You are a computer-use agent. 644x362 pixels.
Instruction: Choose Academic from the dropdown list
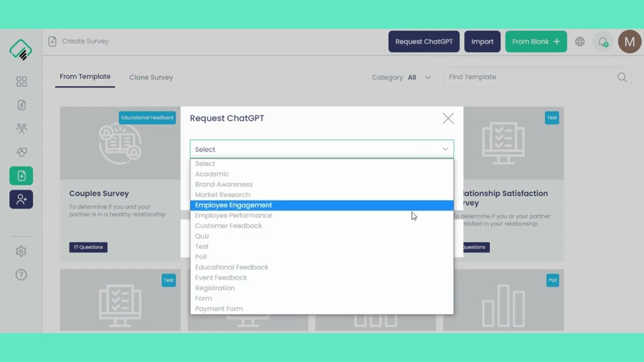[322, 174]
